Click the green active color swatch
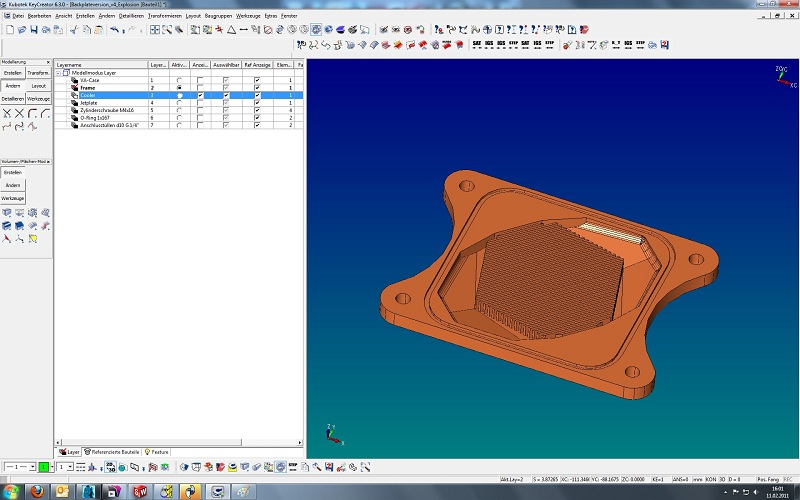Image resolution: width=800 pixels, height=500 pixels. point(43,467)
